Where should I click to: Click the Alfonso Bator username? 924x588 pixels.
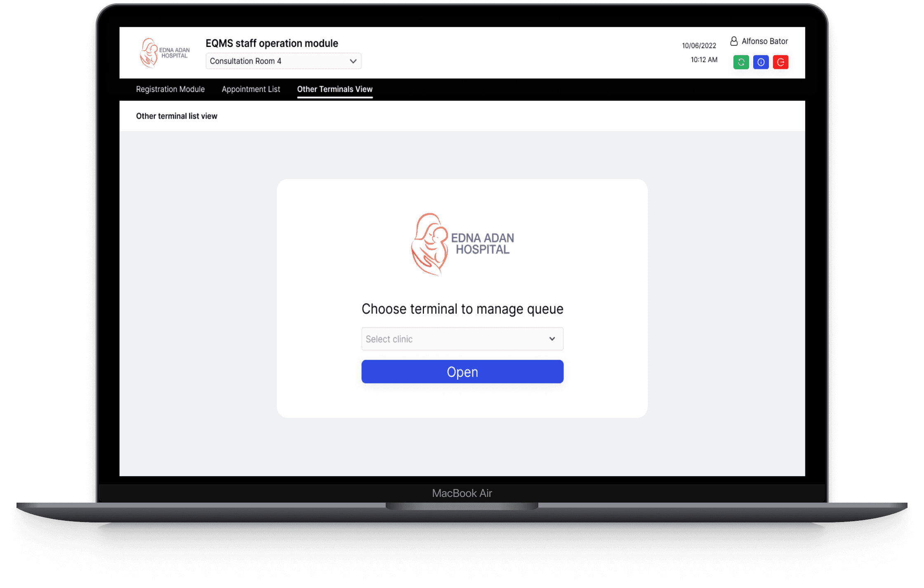[764, 41]
